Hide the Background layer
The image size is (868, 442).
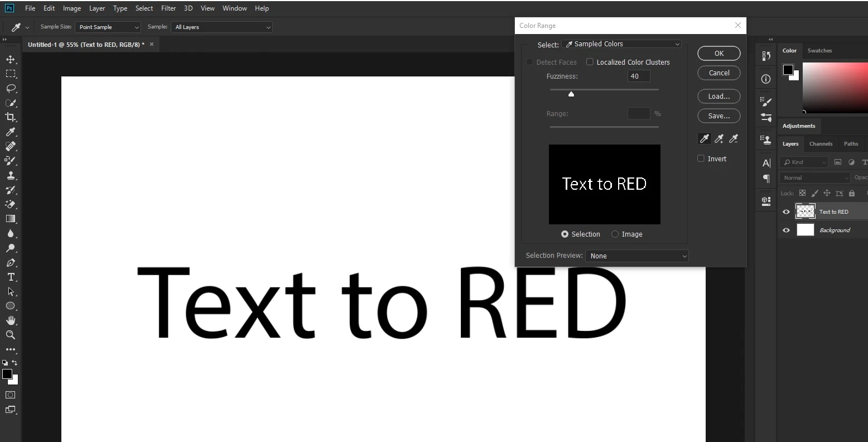coord(787,230)
